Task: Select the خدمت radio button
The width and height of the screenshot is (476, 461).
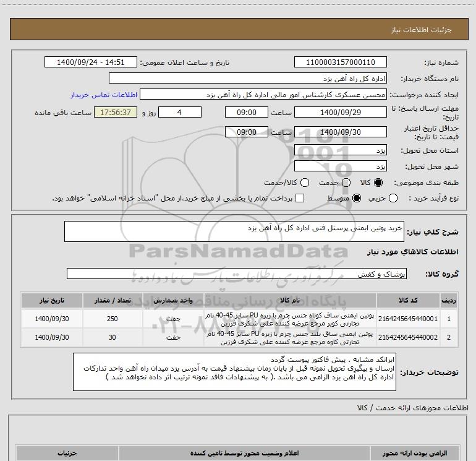Action: point(346,183)
